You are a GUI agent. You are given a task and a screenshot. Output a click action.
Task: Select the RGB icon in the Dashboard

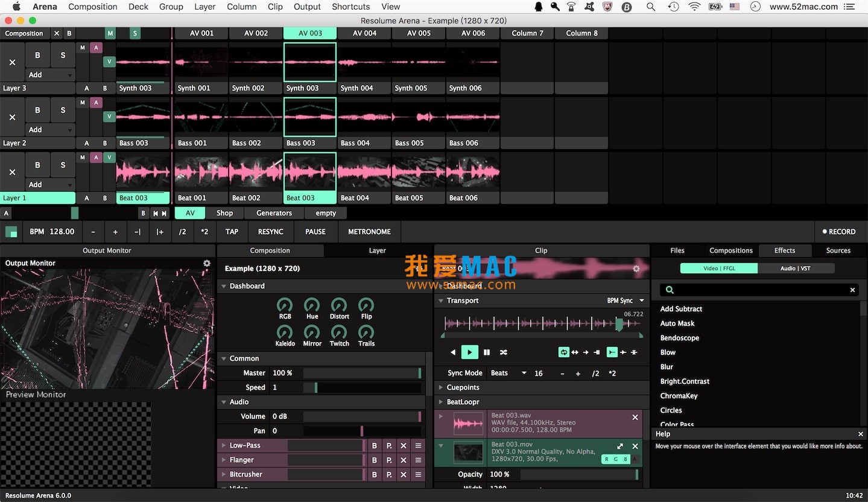(x=285, y=305)
